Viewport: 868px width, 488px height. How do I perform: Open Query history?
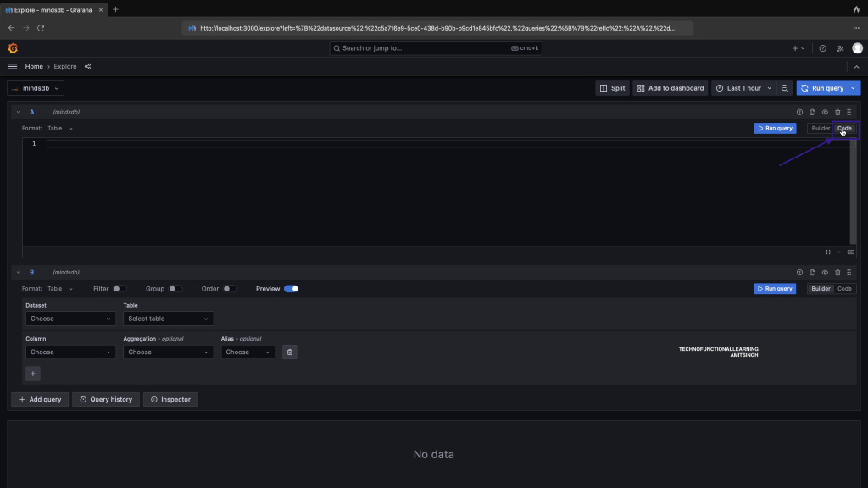pyautogui.click(x=106, y=399)
